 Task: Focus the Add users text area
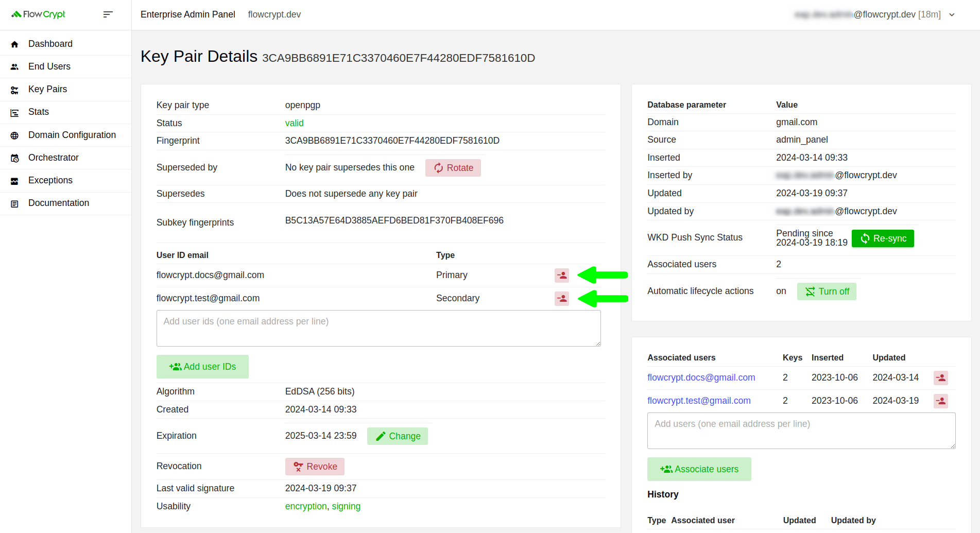[801, 431]
